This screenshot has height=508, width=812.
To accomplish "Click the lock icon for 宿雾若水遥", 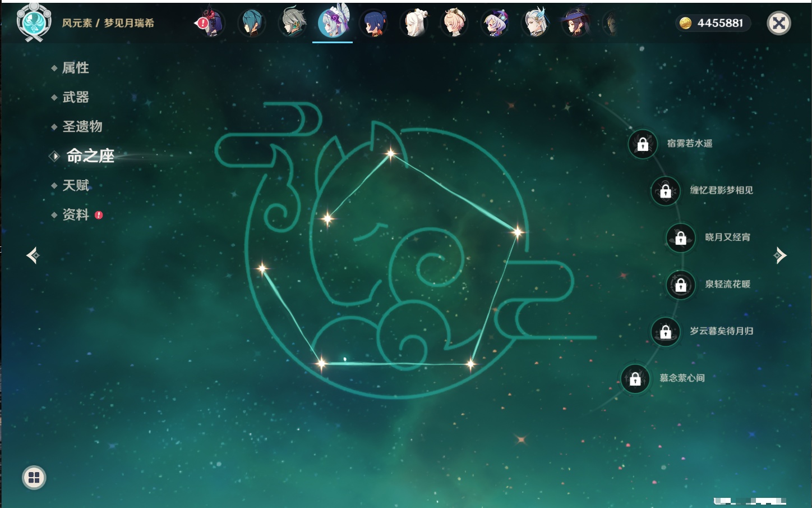I will coord(643,144).
